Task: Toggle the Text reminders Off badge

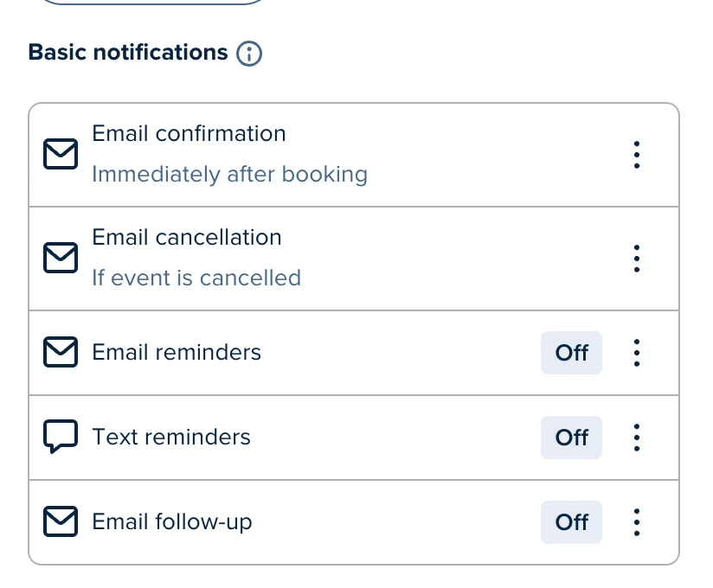Action: tap(571, 438)
